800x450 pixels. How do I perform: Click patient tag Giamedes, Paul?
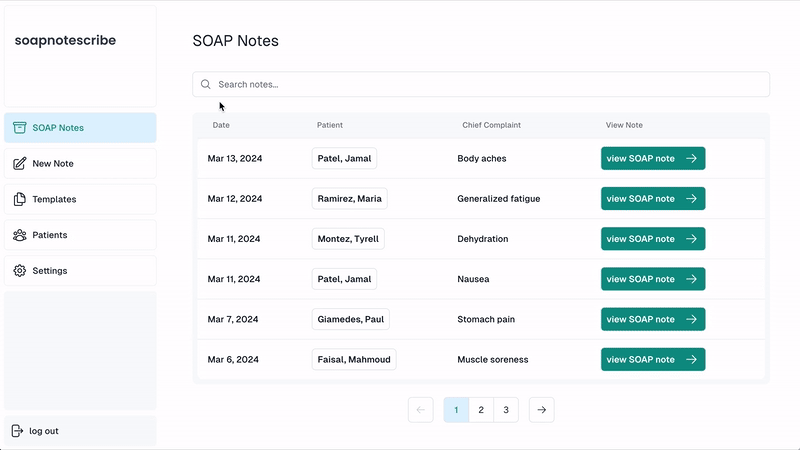pos(351,319)
